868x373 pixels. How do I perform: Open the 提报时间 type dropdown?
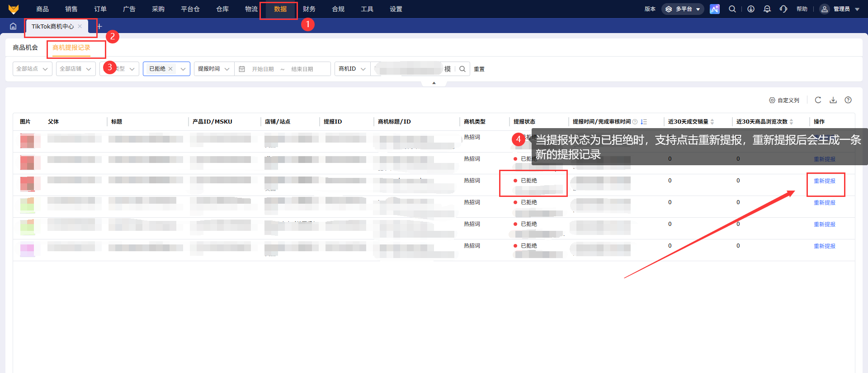tap(214, 69)
